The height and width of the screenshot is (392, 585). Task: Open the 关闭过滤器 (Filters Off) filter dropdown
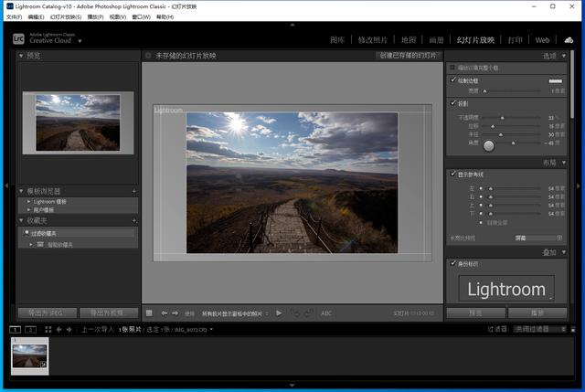click(x=539, y=329)
